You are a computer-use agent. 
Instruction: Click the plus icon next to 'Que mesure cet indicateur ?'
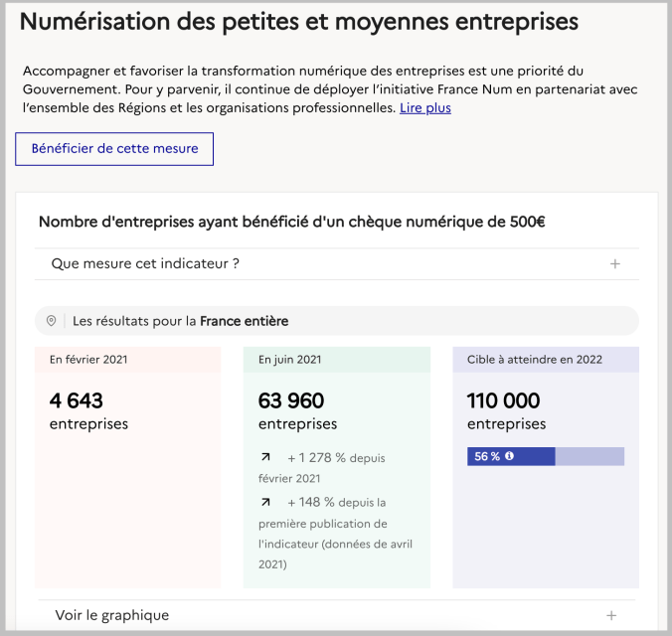(x=614, y=264)
